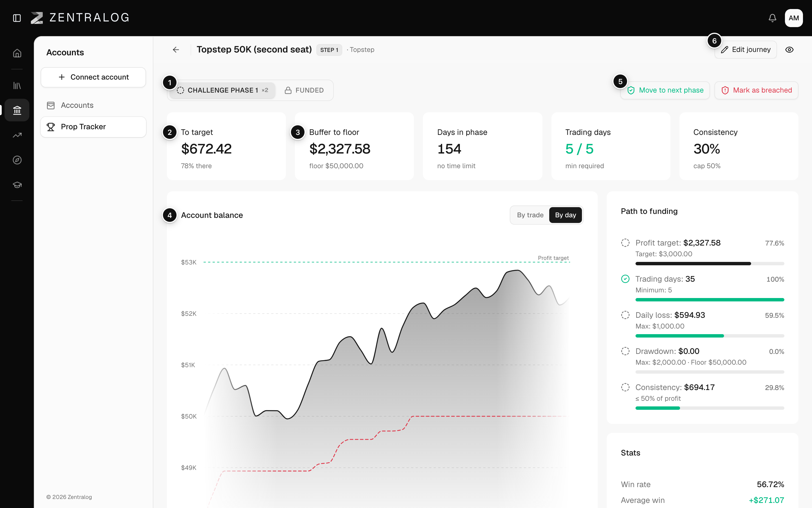Image resolution: width=812 pixels, height=508 pixels.
Task: Click the Win rate 56.72% value
Action: click(x=770, y=485)
